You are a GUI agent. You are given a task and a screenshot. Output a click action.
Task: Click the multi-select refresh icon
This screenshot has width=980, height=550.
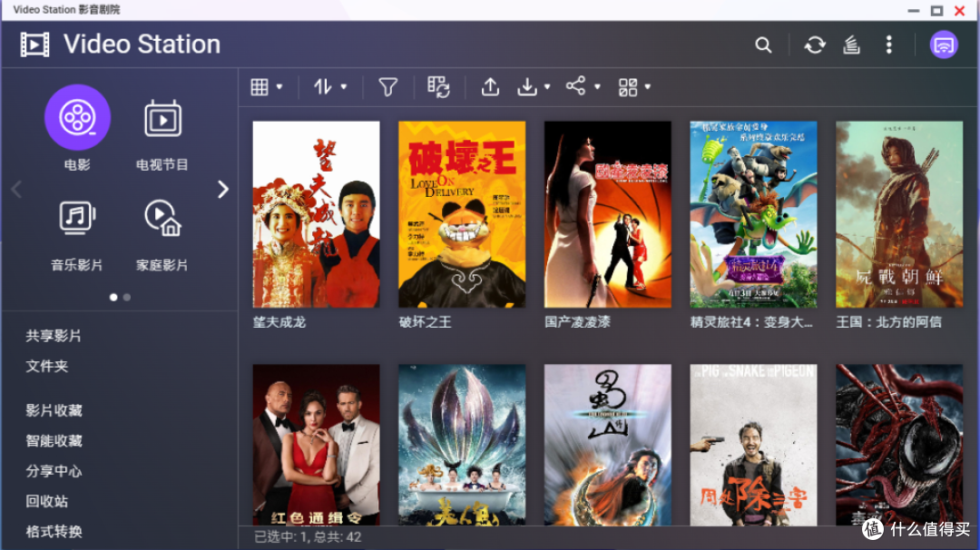click(439, 87)
